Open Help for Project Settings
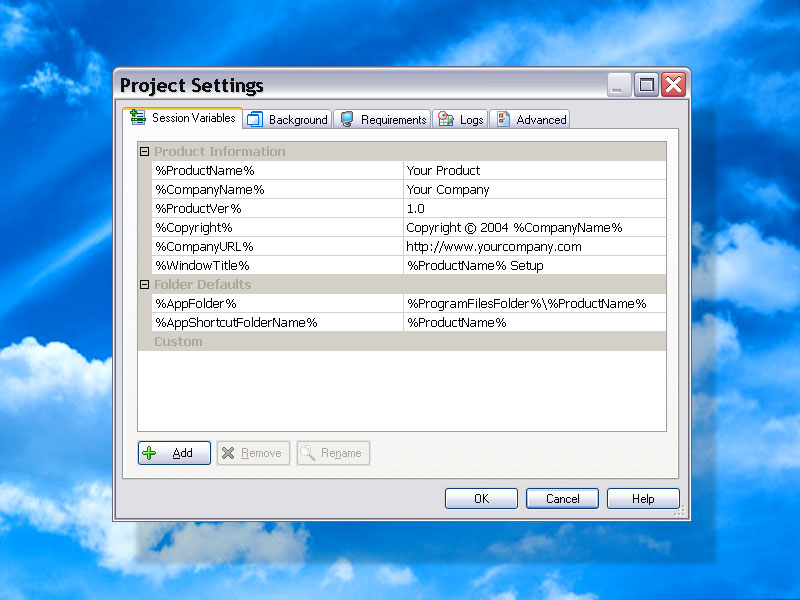Image resolution: width=800 pixels, height=600 pixels. coord(643,498)
